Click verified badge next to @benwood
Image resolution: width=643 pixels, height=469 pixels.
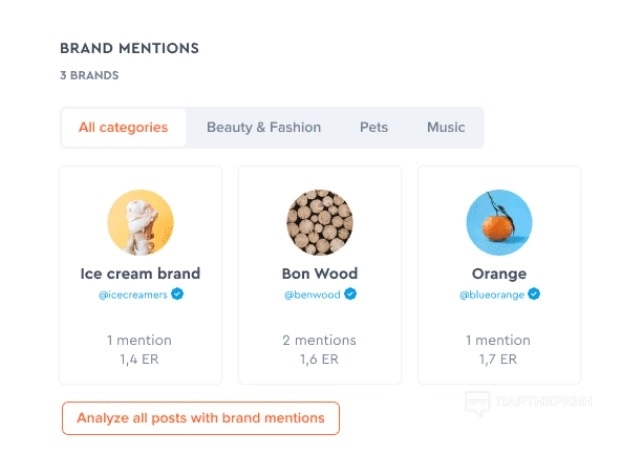pyautogui.click(x=351, y=295)
